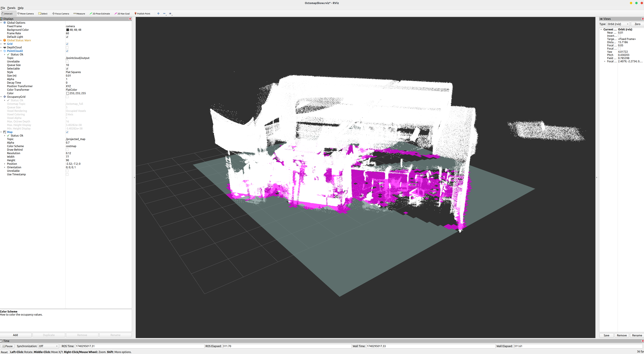Click the Focus Camera tool

pos(61,14)
